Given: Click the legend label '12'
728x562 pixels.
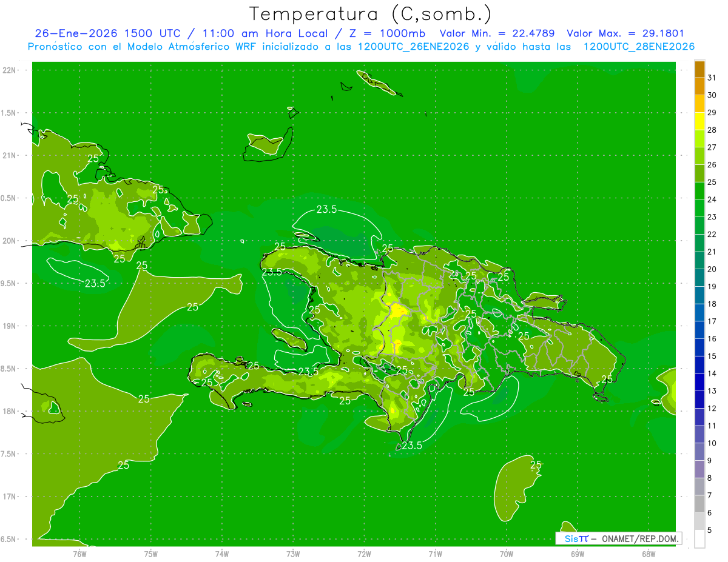Looking at the screenshot, I should 712,409.
